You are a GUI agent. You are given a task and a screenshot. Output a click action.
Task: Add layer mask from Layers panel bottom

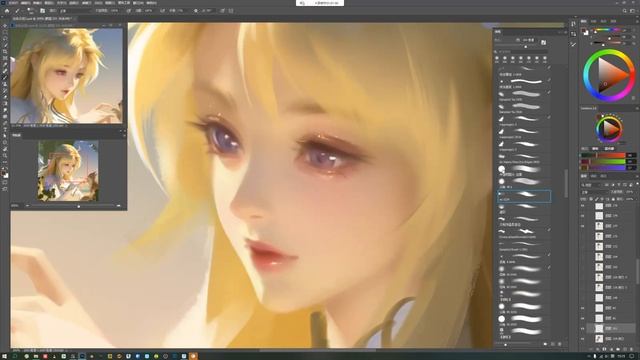tap(604, 349)
